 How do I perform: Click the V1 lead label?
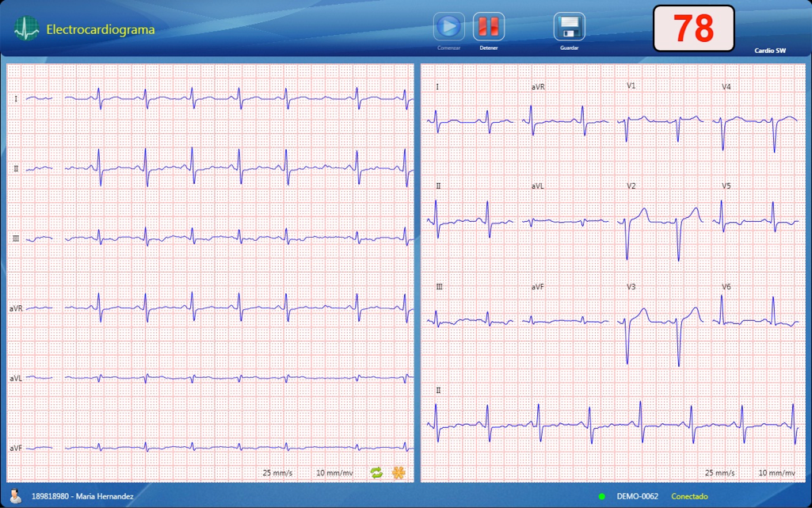pos(631,86)
